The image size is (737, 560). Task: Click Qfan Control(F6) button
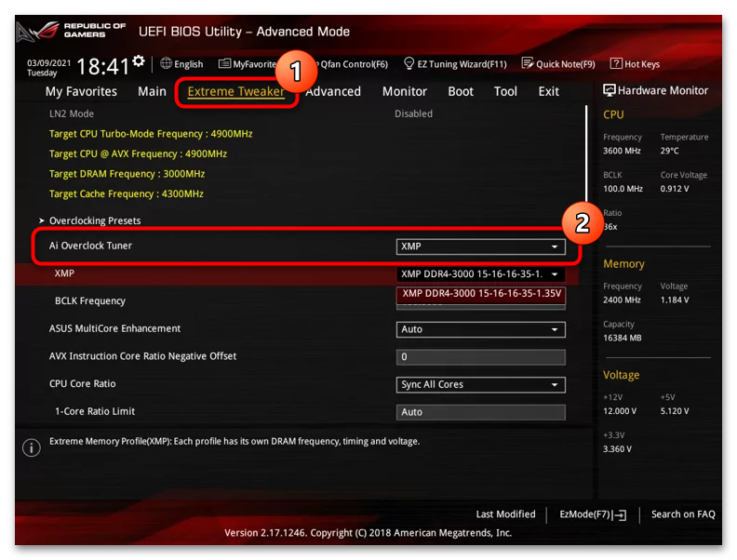[354, 64]
